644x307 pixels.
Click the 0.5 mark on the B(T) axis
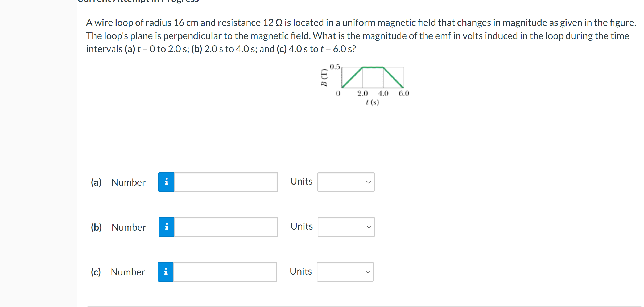click(335, 67)
